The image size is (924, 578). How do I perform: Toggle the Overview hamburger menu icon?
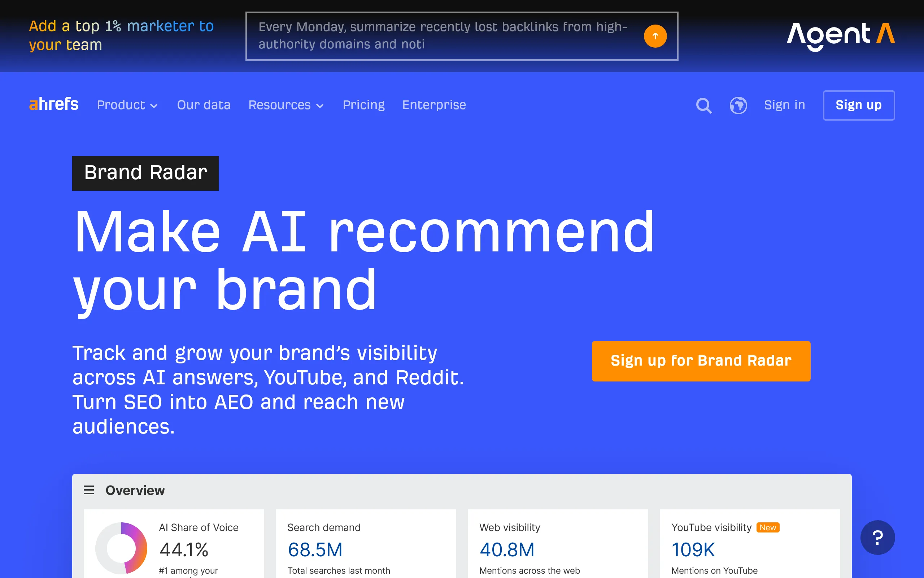[88, 490]
